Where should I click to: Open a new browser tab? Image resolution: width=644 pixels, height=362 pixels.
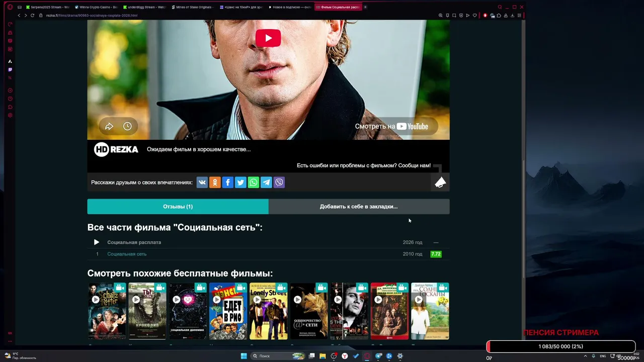point(365,7)
